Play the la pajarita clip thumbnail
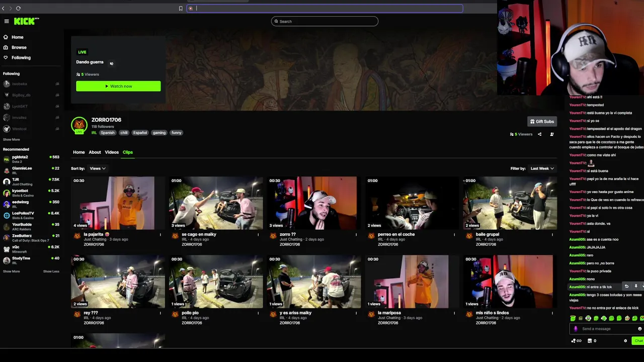The image size is (644, 362). click(x=118, y=203)
